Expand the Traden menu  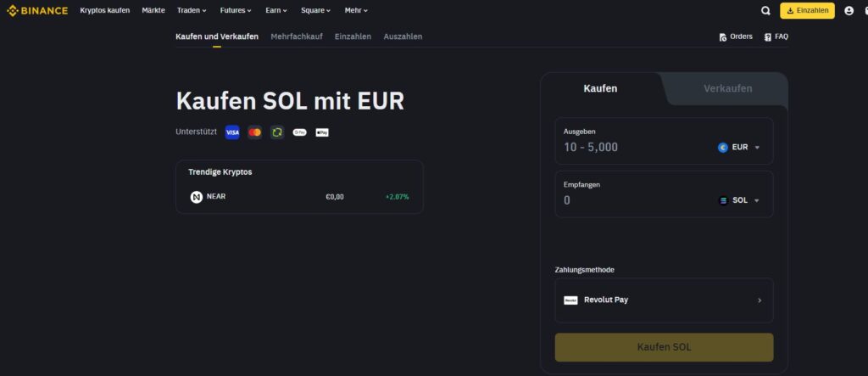coord(192,11)
